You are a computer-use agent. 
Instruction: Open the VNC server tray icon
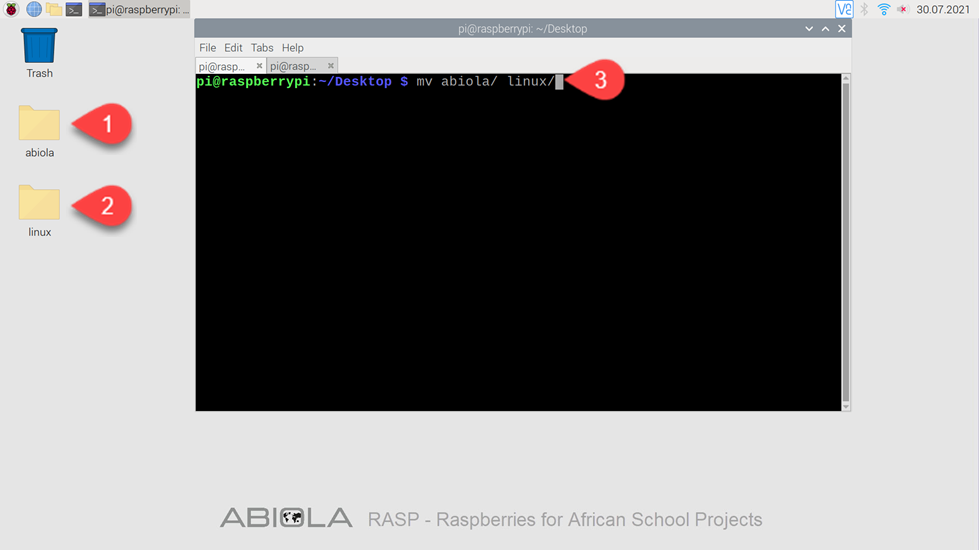coord(844,9)
